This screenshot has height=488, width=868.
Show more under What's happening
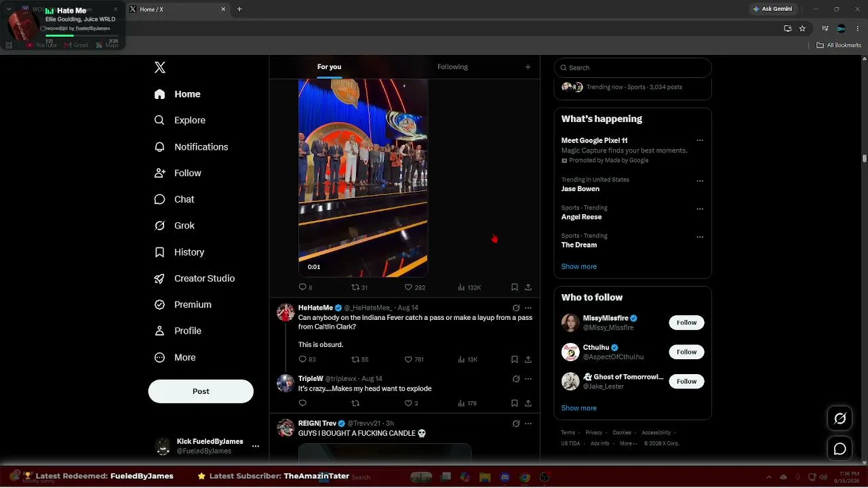click(579, 266)
